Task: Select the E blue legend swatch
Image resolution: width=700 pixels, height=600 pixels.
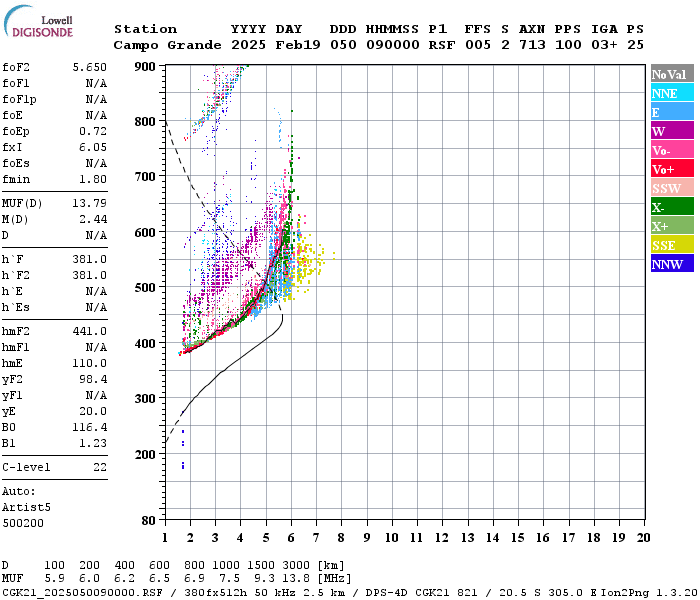Action: (672, 112)
